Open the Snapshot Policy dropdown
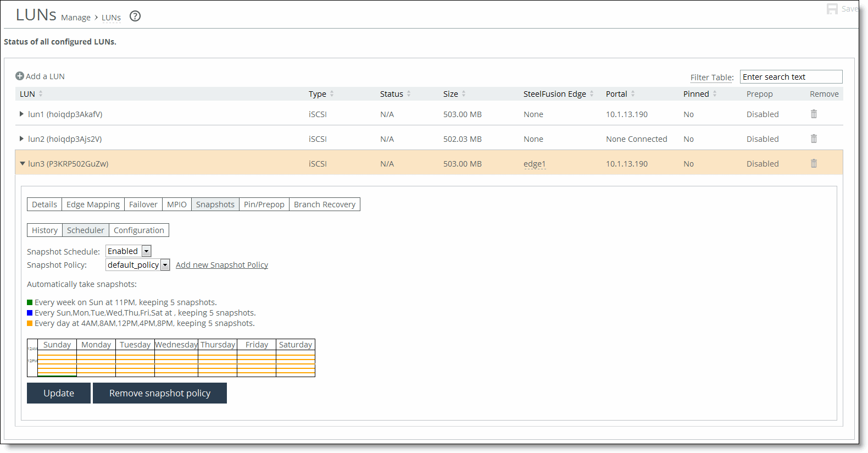Image resolution: width=868 pixels, height=453 pixels. coord(138,265)
